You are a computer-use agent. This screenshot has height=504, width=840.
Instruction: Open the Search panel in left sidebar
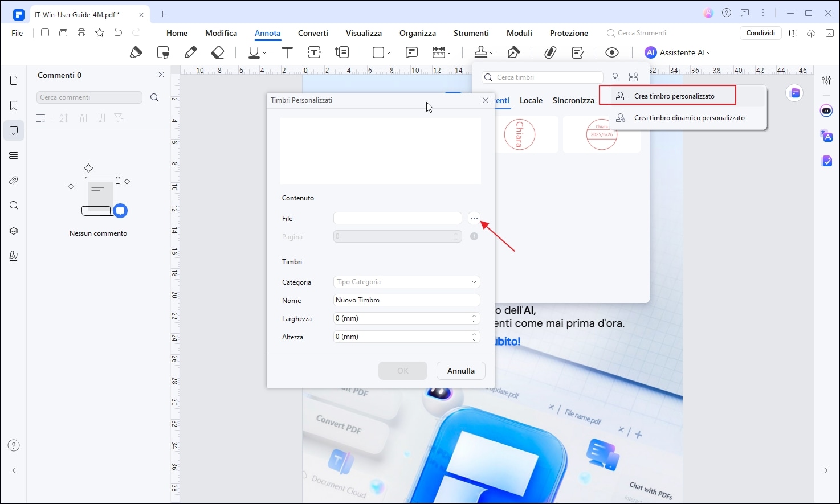(x=14, y=206)
